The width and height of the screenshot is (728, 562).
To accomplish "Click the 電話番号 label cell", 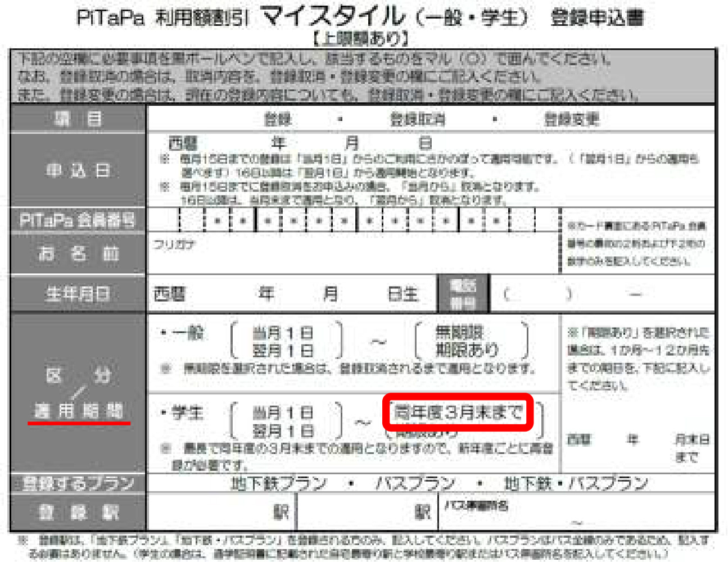I will (x=463, y=294).
